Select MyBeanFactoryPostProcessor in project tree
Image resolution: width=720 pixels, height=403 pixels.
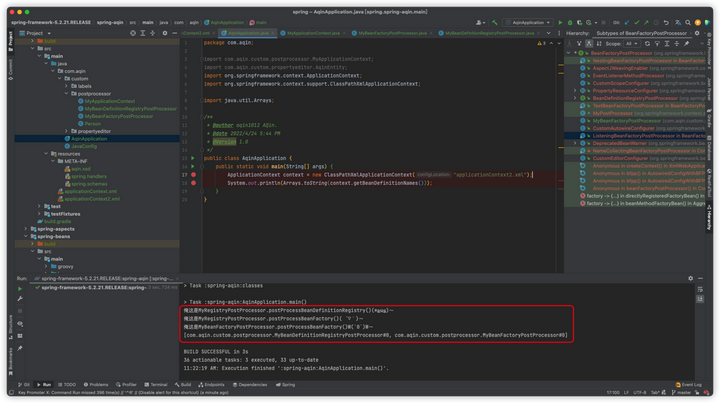pos(117,116)
